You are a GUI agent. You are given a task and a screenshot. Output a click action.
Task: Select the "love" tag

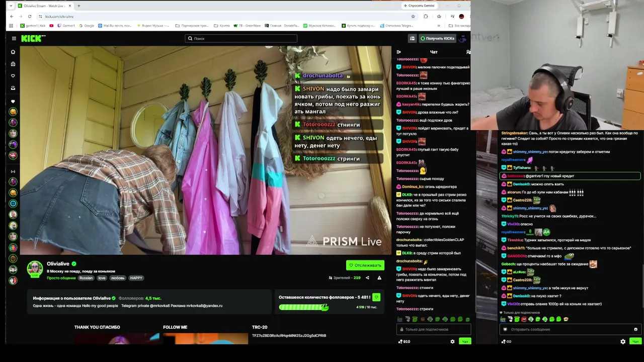click(102, 278)
